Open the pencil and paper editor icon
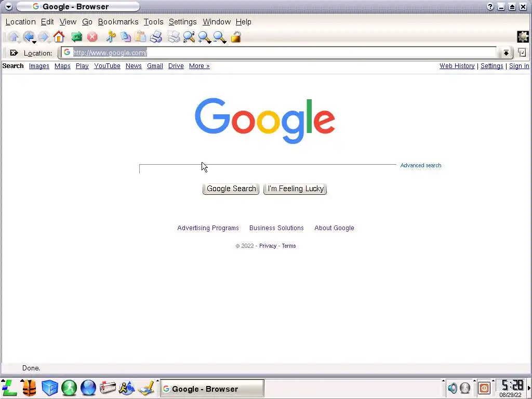 click(x=146, y=388)
